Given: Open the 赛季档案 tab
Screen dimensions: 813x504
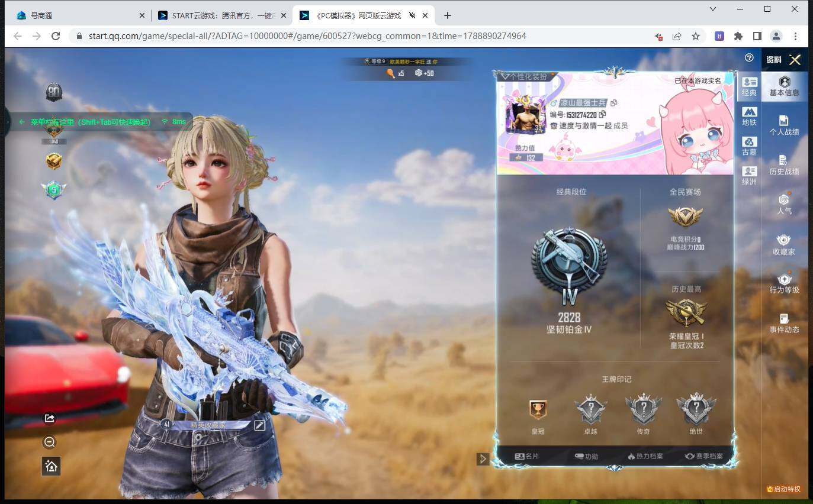Looking at the screenshot, I should point(703,456).
